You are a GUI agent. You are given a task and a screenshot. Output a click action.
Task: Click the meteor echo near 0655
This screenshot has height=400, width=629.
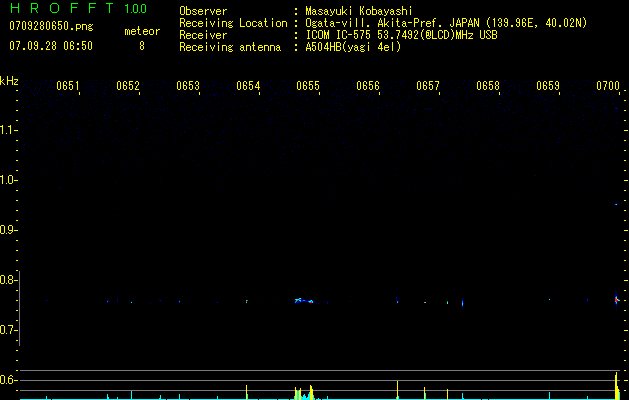coord(304,300)
